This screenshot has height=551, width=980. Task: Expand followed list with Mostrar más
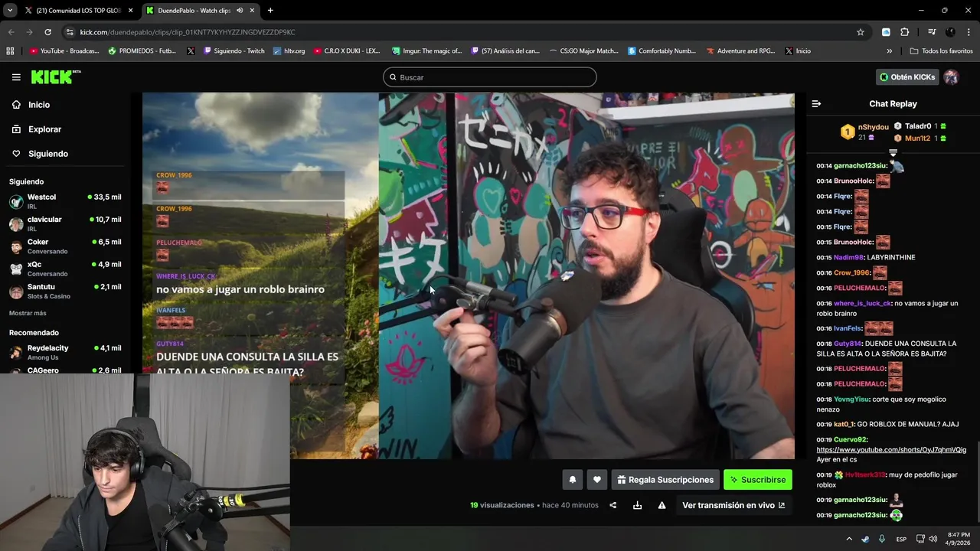point(28,313)
